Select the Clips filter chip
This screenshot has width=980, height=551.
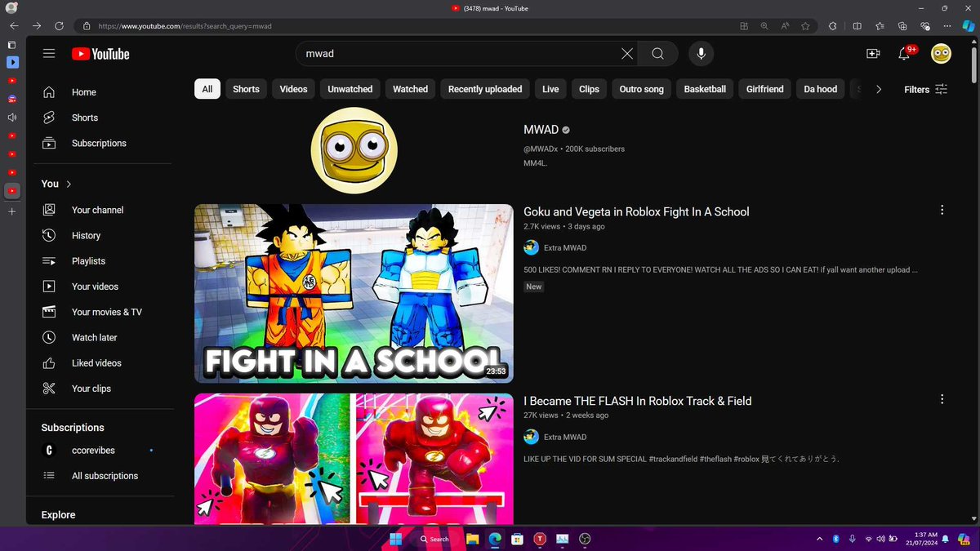pos(589,89)
